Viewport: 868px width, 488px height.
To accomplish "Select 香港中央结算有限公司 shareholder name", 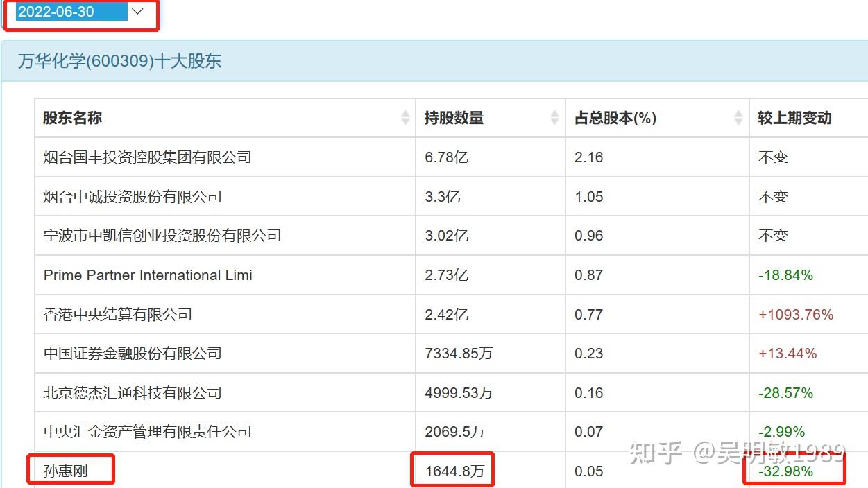I will point(117,314).
